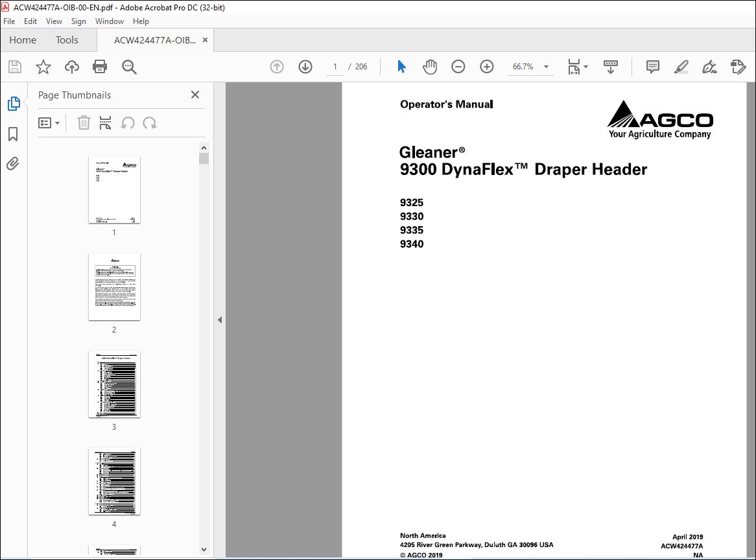Click the 'Operator's Manual' heading text
Image resolution: width=756 pixels, height=560 pixels.
click(x=447, y=104)
